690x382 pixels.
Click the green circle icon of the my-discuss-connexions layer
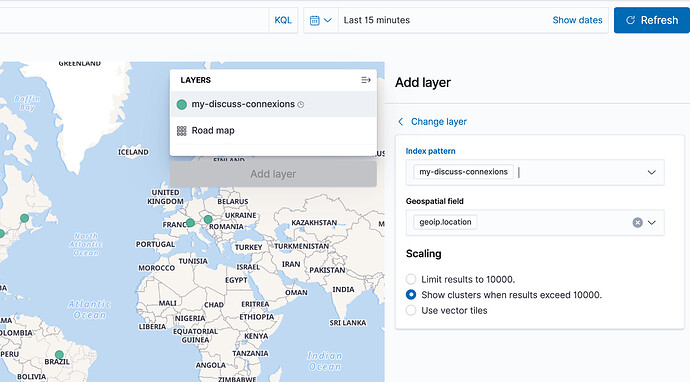pos(181,105)
